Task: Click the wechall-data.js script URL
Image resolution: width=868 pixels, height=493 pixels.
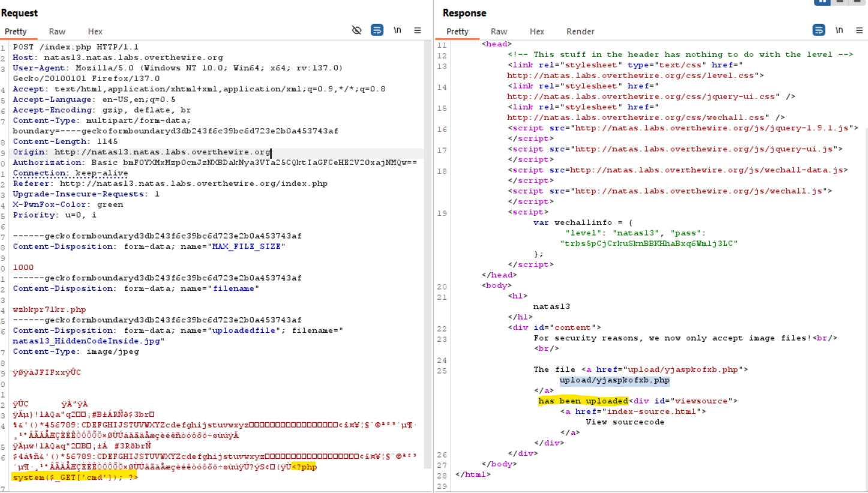Action: (706, 170)
